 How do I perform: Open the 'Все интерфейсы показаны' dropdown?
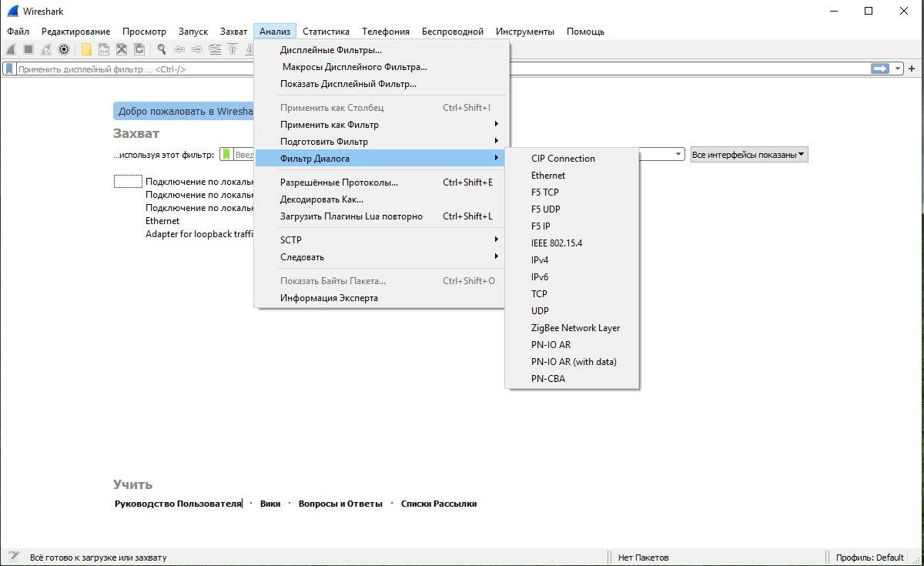pos(748,154)
